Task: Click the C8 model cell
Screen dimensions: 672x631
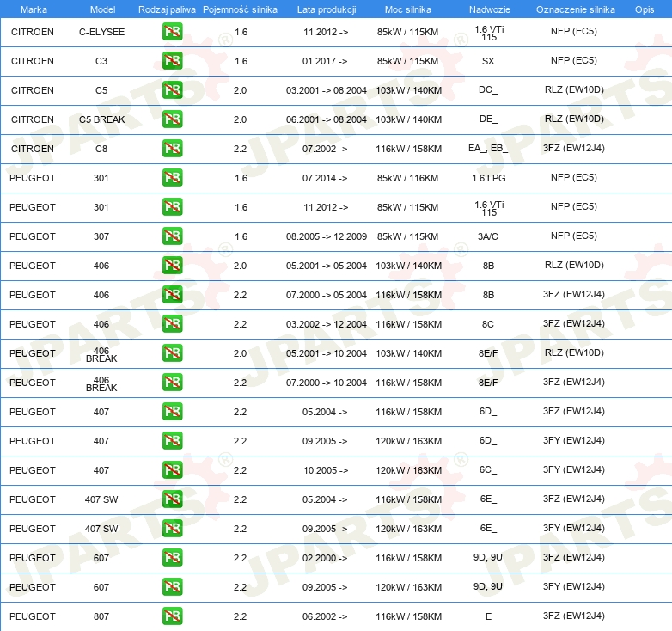Action: pyautogui.click(x=101, y=149)
